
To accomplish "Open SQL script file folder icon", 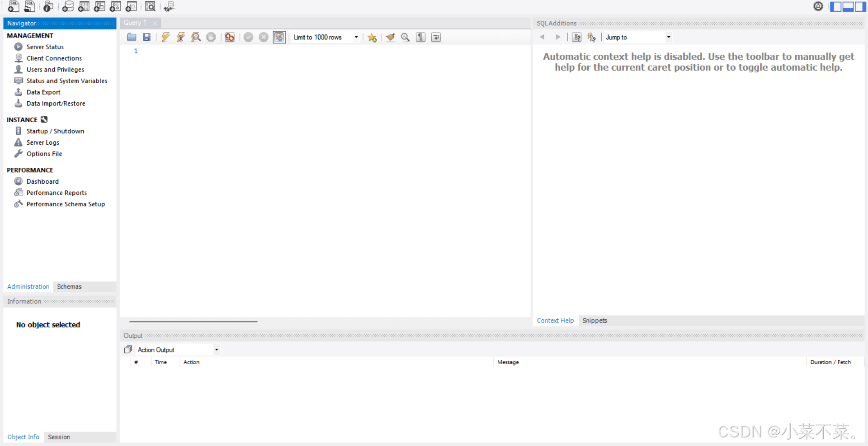I will coord(132,37).
